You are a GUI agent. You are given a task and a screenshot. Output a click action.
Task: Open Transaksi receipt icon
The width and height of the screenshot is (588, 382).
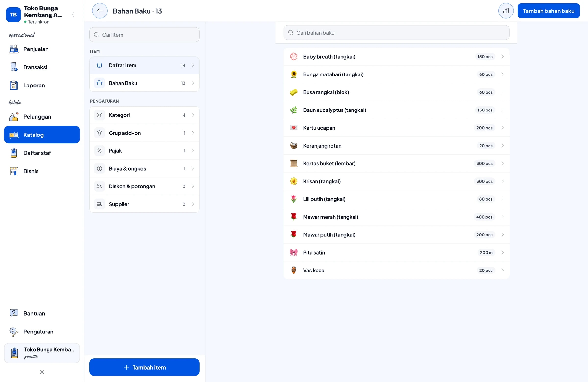(13, 67)
